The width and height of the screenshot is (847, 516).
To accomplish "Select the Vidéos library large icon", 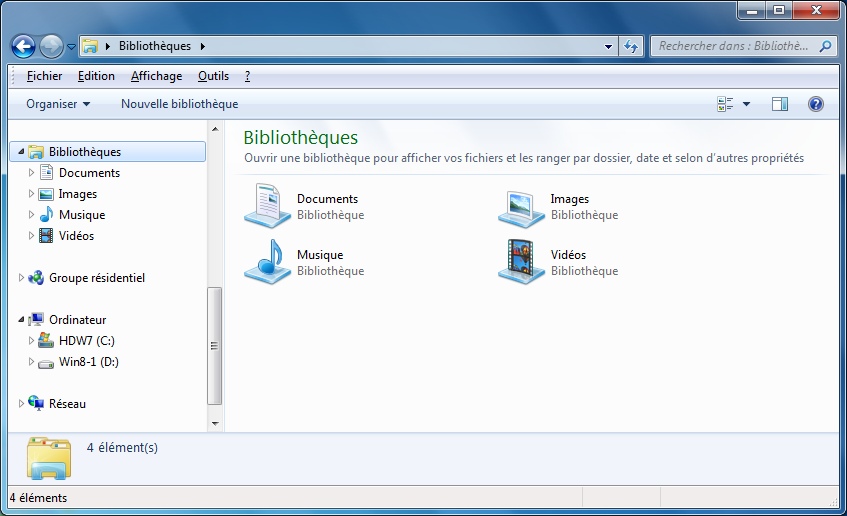I will click(x=521, y=262).
